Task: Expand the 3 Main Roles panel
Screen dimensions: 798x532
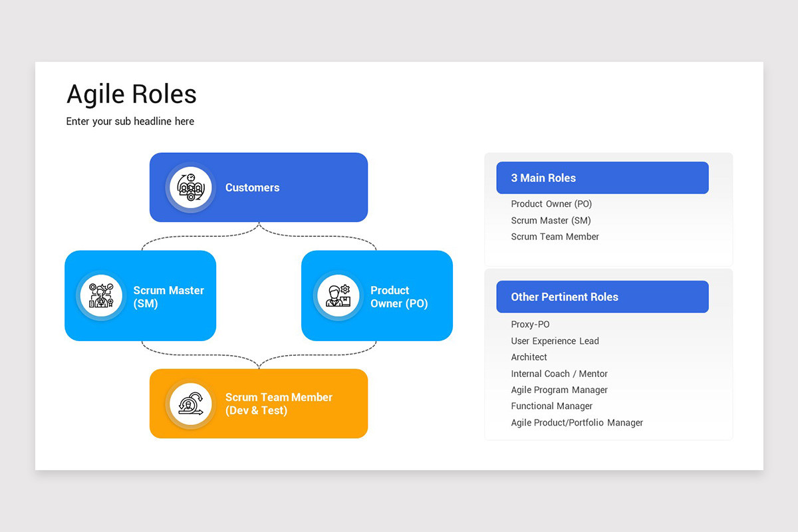Action: pos(608,209)
